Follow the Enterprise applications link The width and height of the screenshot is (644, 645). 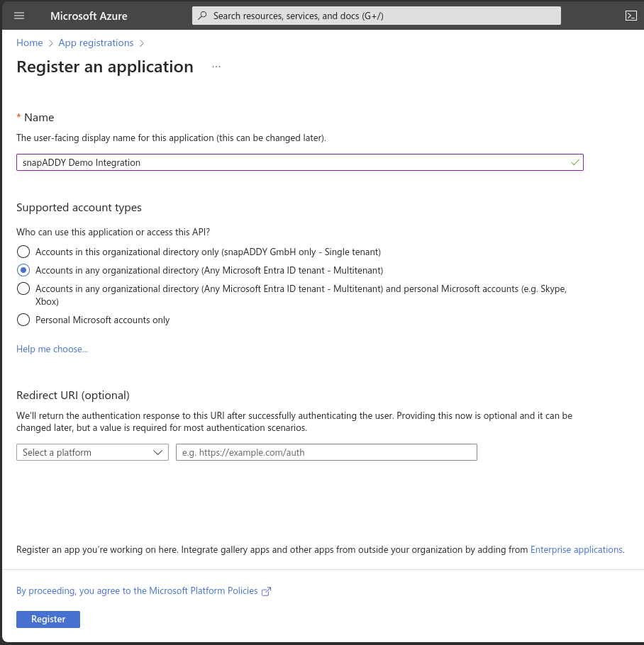577,549
